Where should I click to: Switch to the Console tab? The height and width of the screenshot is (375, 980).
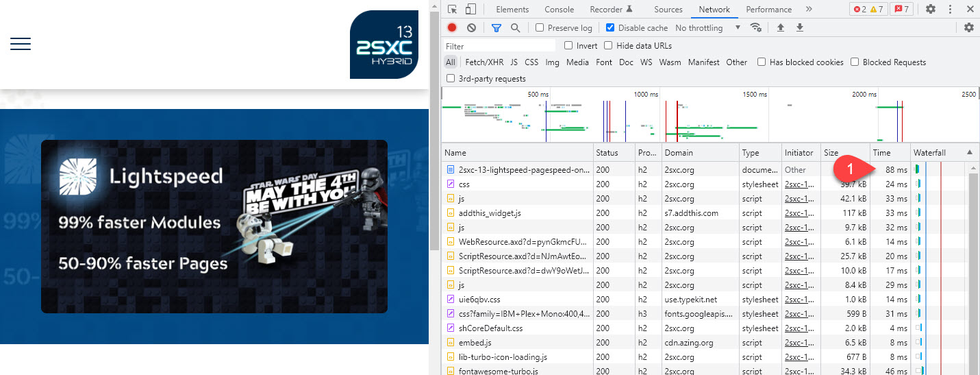click(560, 10)
